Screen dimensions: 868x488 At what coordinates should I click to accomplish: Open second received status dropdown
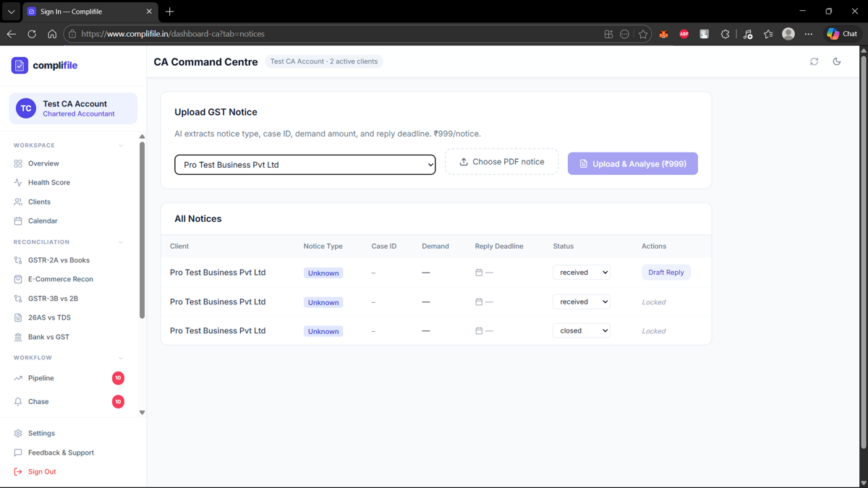pyautogui.click(x=582, y=301)
